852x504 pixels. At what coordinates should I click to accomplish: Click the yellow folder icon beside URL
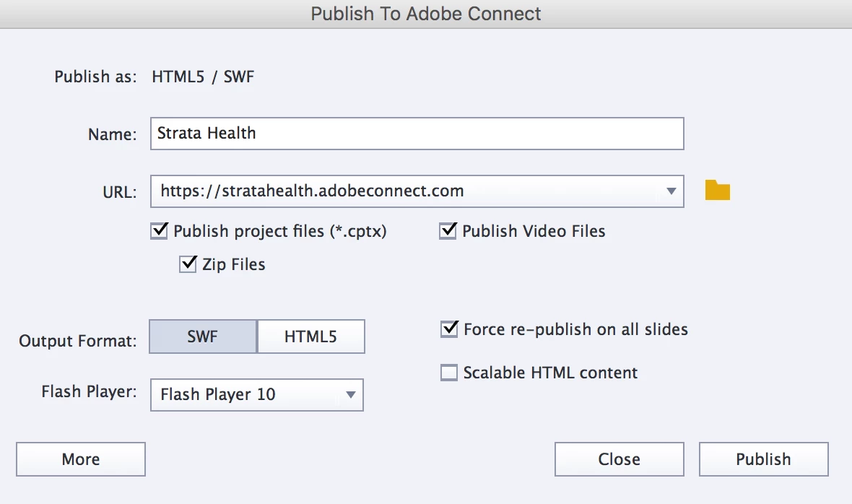(x=717, y=191)
